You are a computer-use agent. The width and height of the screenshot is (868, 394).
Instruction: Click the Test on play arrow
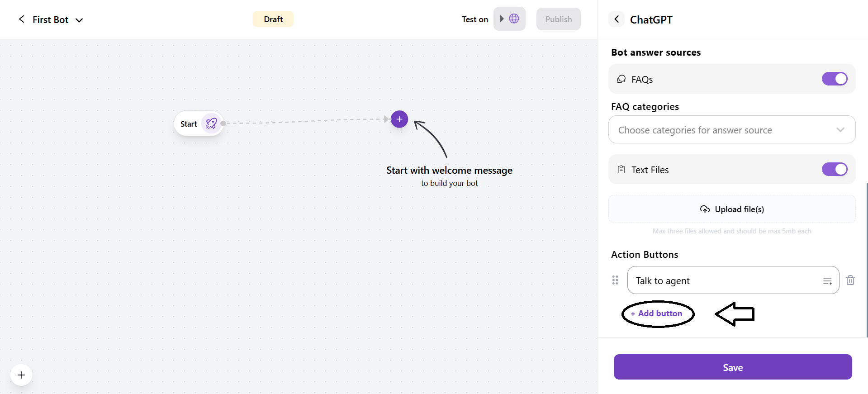click(502, 19)
